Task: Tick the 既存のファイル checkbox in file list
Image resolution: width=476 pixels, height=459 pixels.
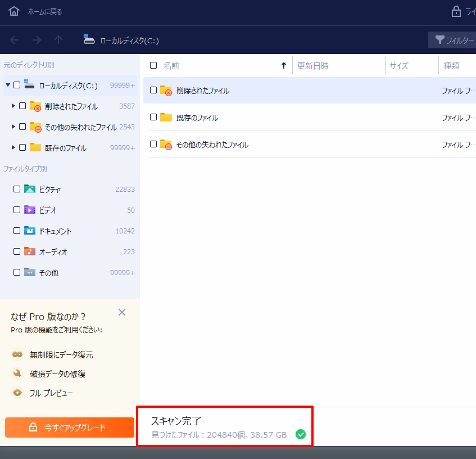Action: click(x=153, y=118)
